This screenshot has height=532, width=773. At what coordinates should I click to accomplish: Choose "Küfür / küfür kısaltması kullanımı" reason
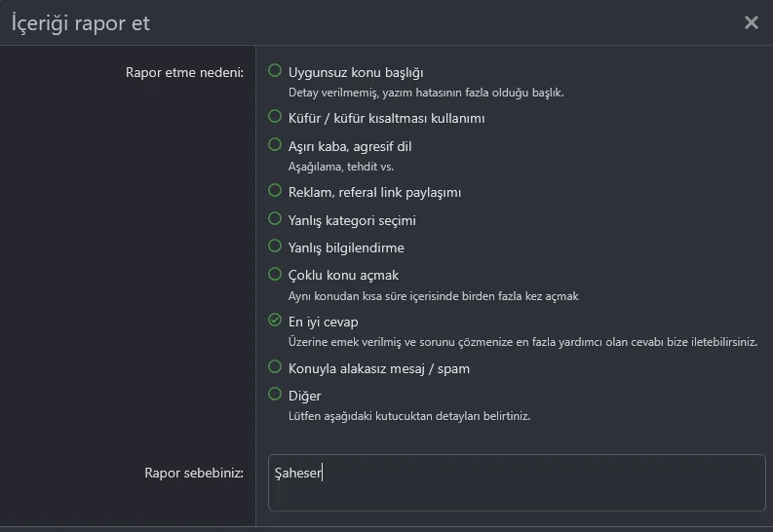[275, 117]
